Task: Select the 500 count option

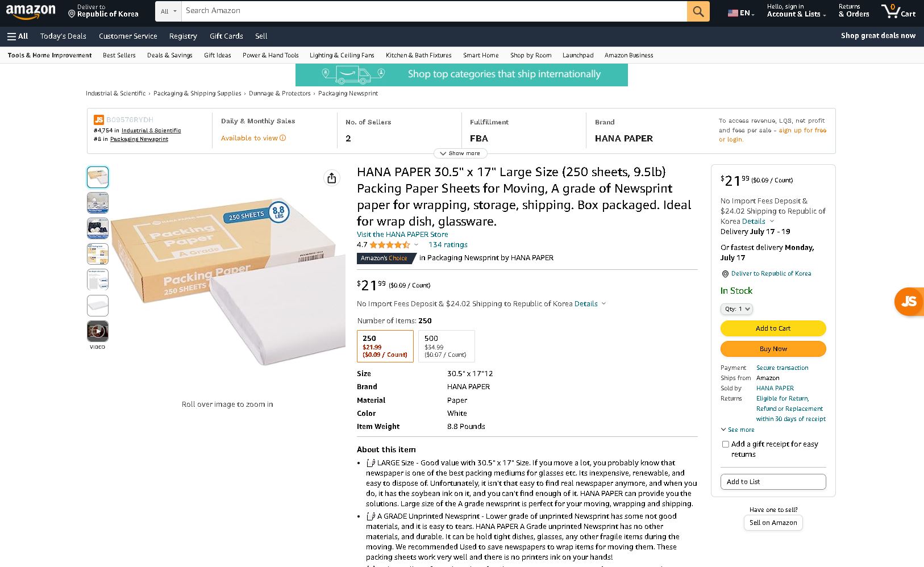Action: [x=446, y=345]
